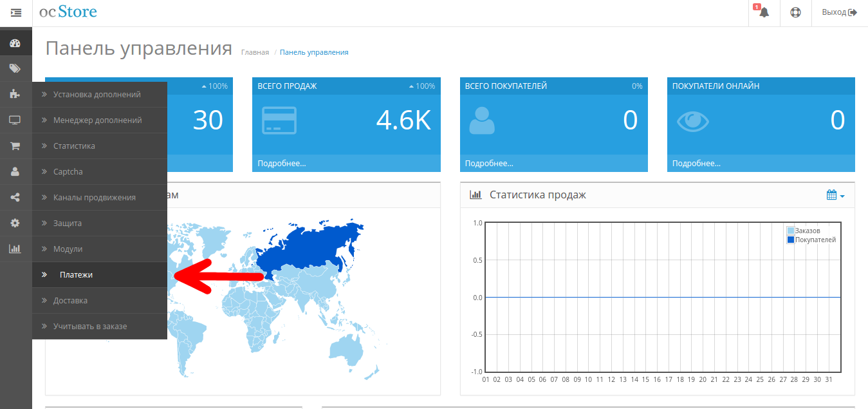Click the Главная breadcrumb link

coord(255,53)
